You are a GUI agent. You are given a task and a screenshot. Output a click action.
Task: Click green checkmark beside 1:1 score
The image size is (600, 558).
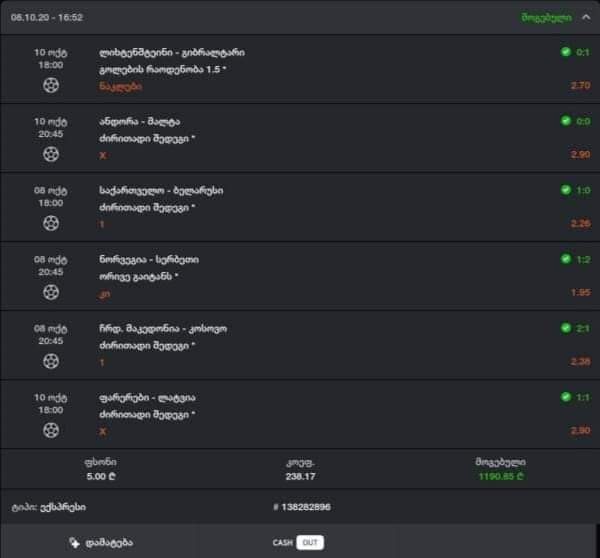tap(566, 397)
